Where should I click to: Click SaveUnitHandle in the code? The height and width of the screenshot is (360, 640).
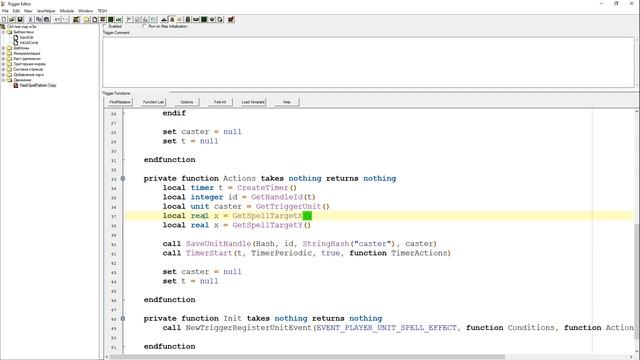pyautogui.click(x=219, y=244)
